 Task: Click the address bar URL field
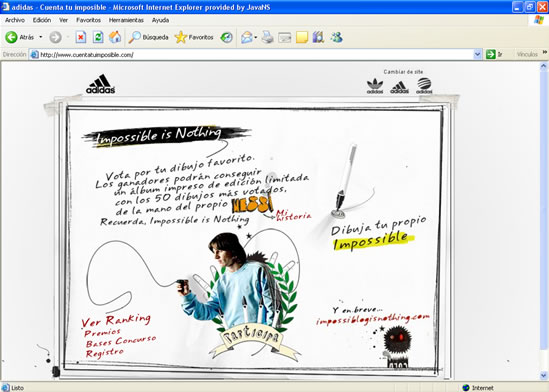(256, 55)
